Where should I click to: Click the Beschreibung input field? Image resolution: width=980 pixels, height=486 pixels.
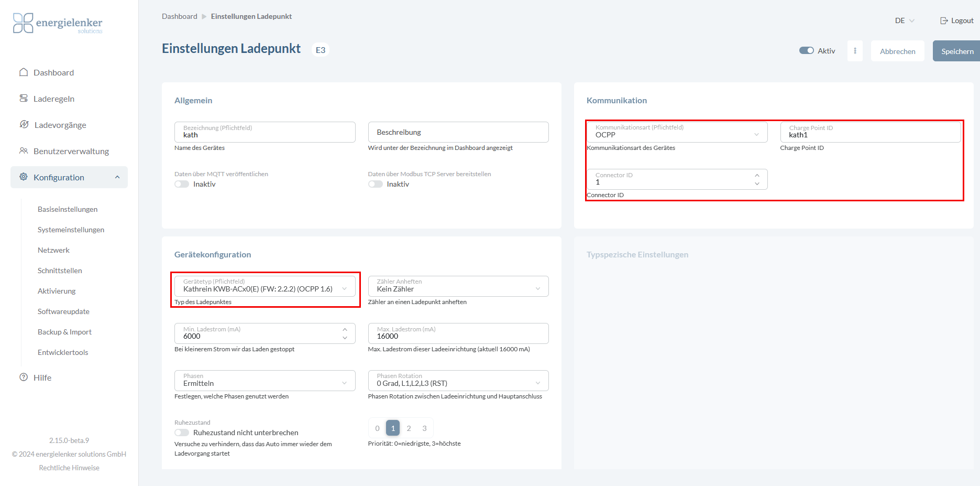point(458,132)
